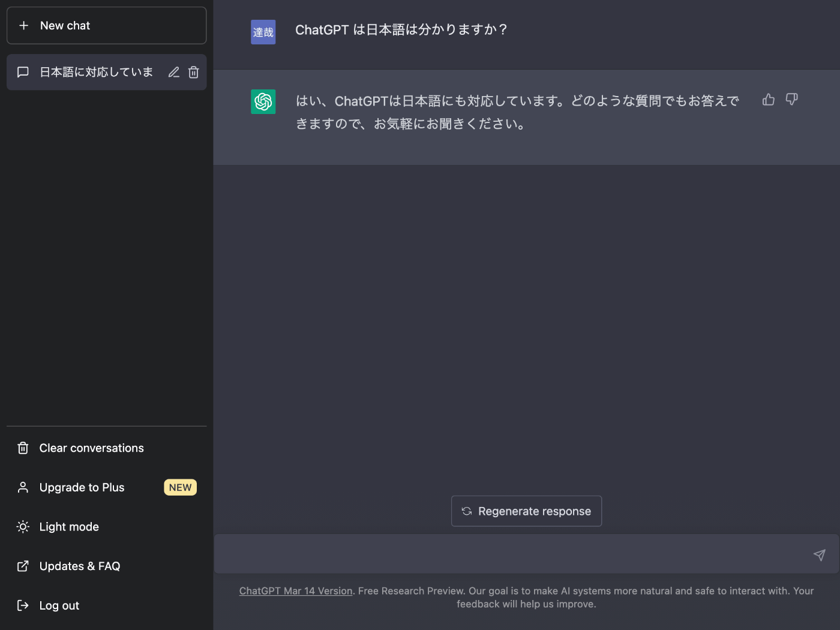Image resolution: width=840 pixels, height=630 pixels.
Task: Select Log out
Action: (x=106, y=605)
